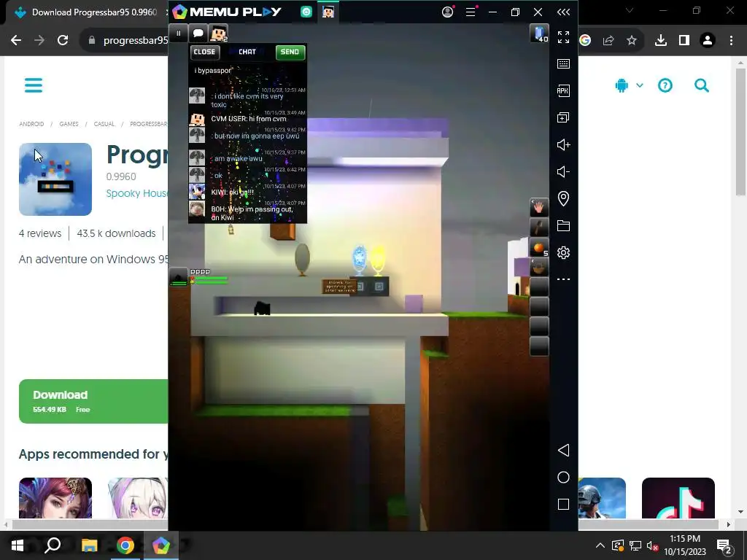Image resolution: width=747 pixels, height=560 pixels.
Task: Click the GAMES breadcrumb link
Action: pyautogui.click(x=69, y=124)
